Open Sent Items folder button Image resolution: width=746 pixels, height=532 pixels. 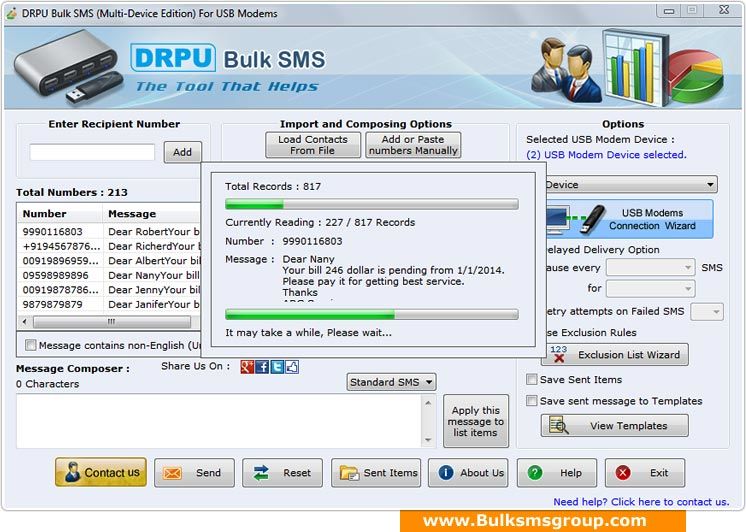tap(376, 473)
